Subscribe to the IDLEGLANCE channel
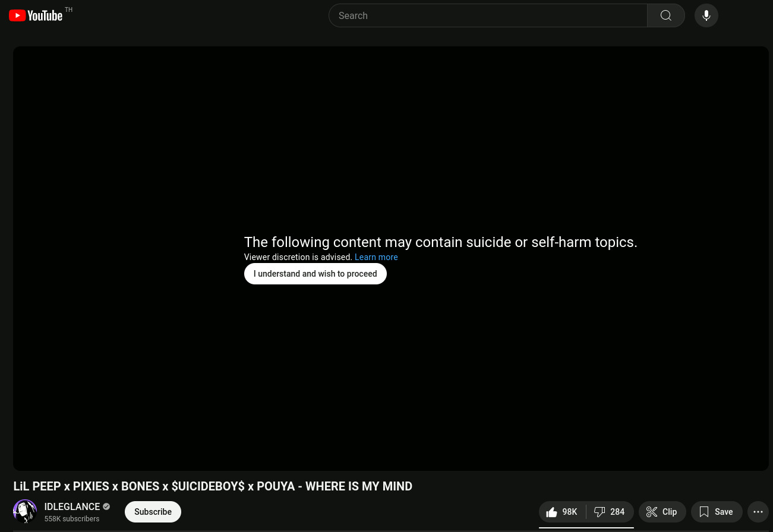This screenshot has height=532, width=773. click(153, 512)
